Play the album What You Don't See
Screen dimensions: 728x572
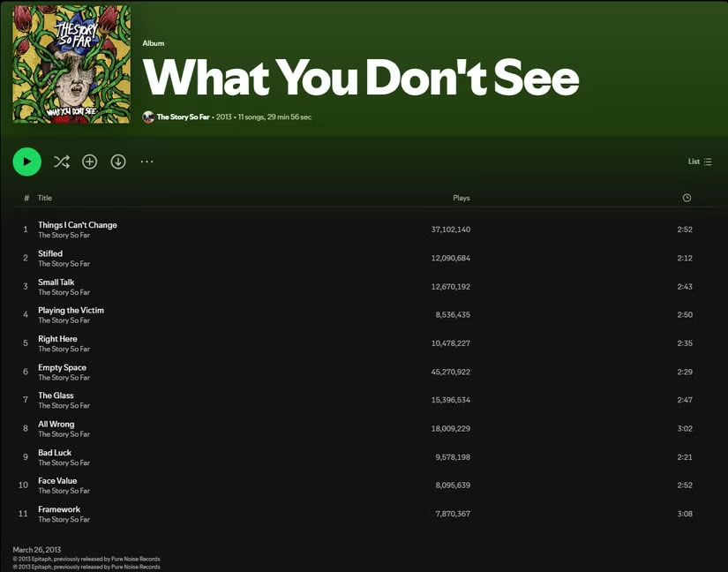pos(26,162)
